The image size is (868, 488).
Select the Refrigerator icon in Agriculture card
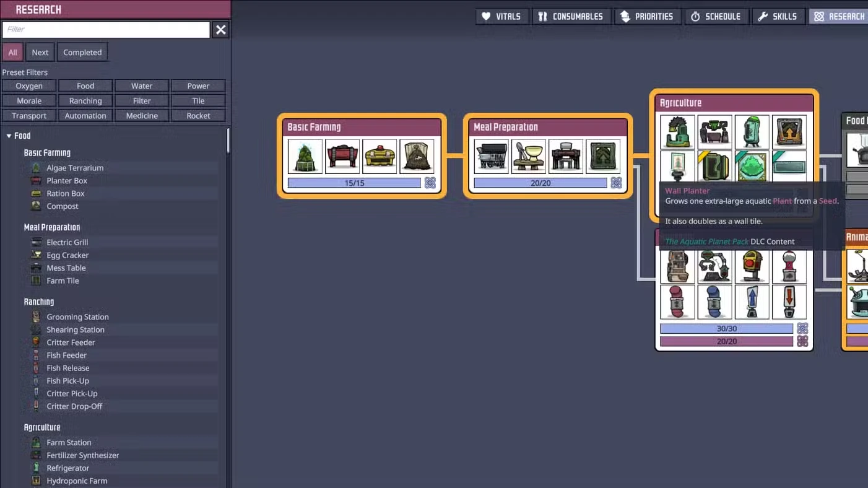[x=752, y=132]
